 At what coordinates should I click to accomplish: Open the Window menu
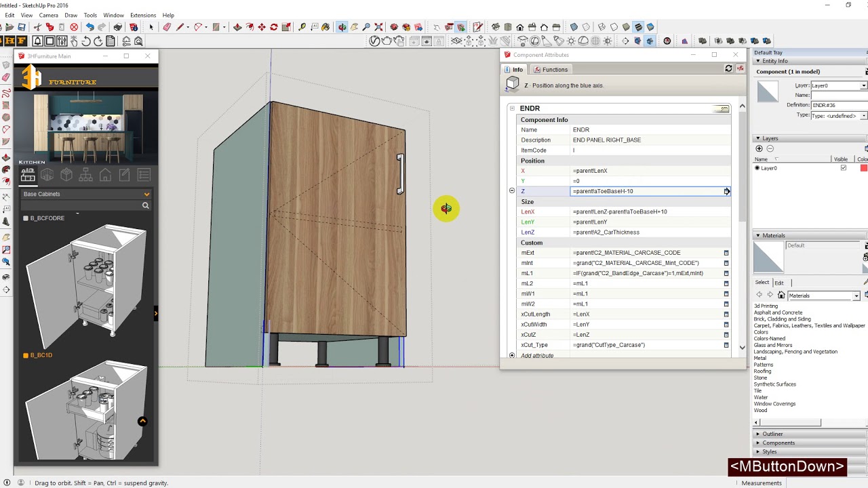click(x=113, y=15)
